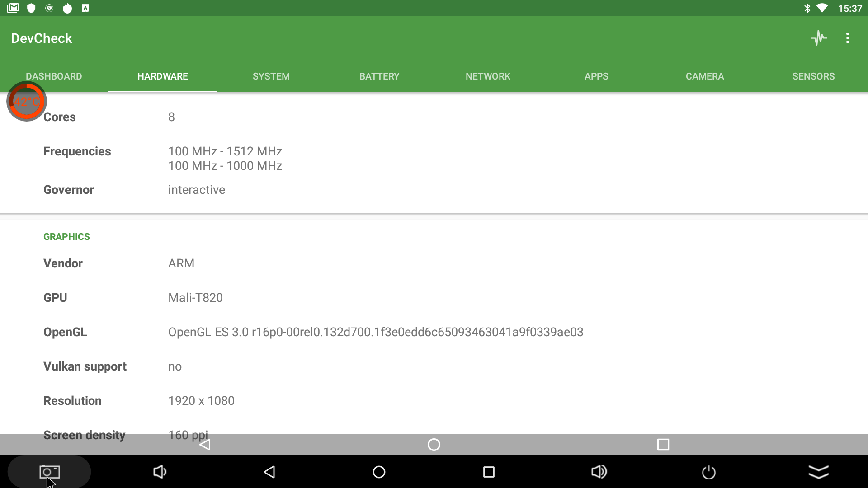Open the three-dot overflow menu

(848, 38)
